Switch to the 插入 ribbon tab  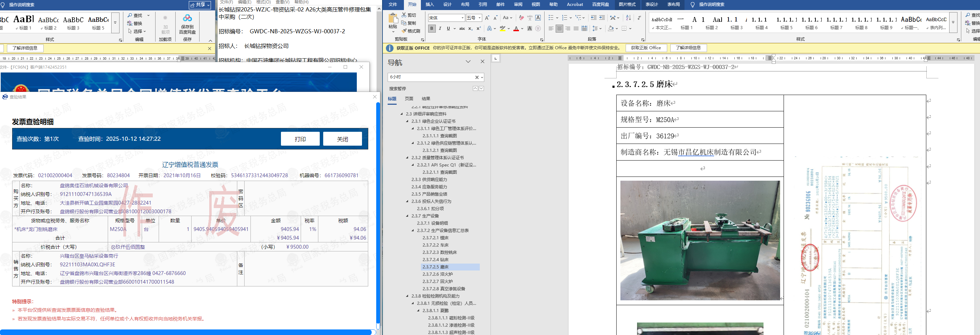(429, 5)
